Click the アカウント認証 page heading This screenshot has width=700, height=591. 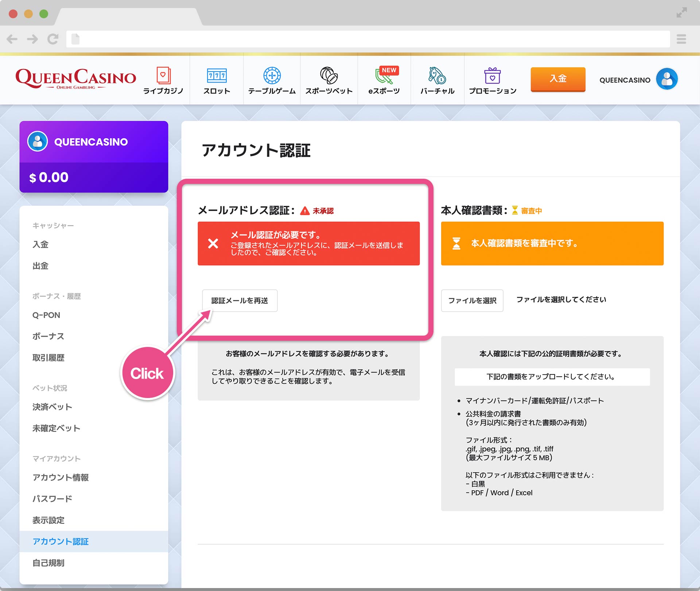pyautogui.click(x=256, y=150)
